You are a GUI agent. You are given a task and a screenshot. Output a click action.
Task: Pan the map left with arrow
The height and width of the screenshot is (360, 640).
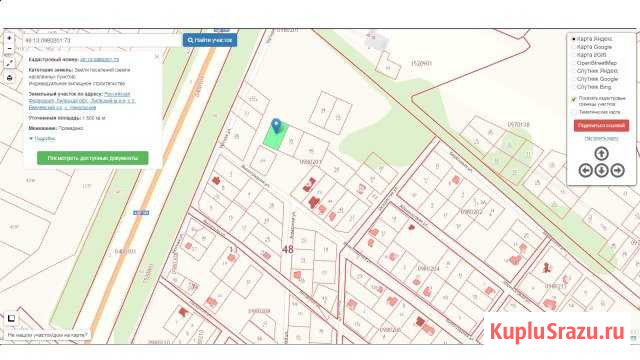coord(586,170)
